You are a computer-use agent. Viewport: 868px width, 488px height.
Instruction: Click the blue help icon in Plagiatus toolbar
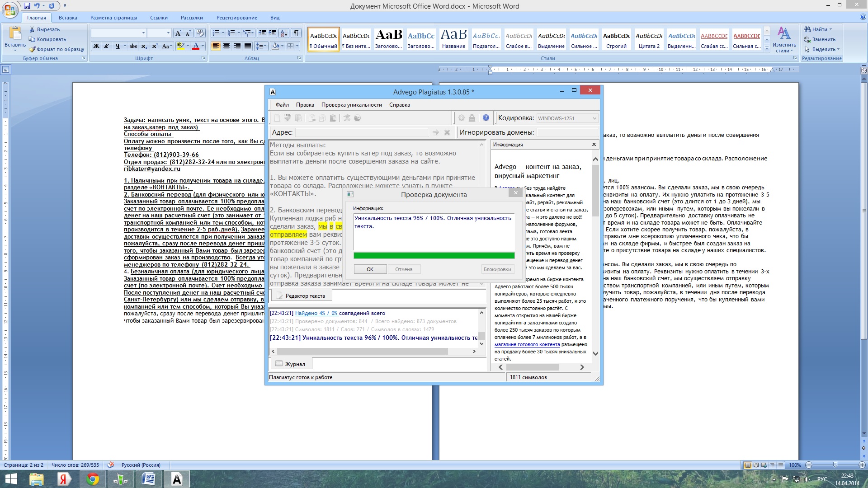tap(486, 118)
